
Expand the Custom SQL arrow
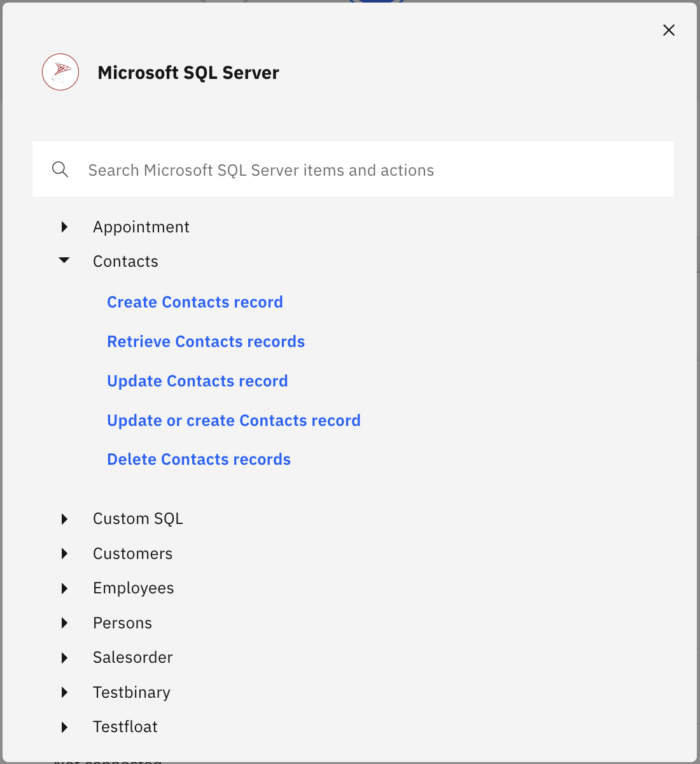[64, 519]
